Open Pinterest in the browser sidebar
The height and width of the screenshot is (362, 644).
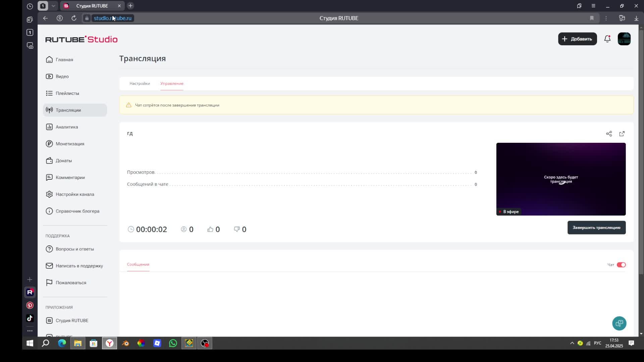pyautogui.click(x=30, y=305)
